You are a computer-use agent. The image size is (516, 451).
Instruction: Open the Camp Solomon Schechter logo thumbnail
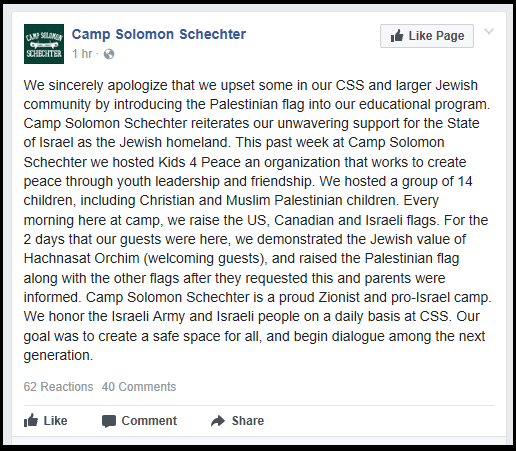[x=44, y=44]
